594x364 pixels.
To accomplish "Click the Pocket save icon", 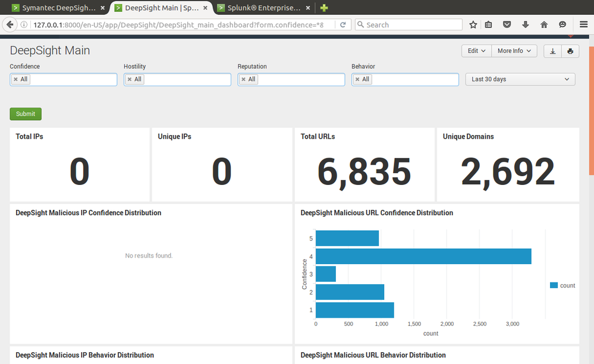I will (x=507, y=24).
